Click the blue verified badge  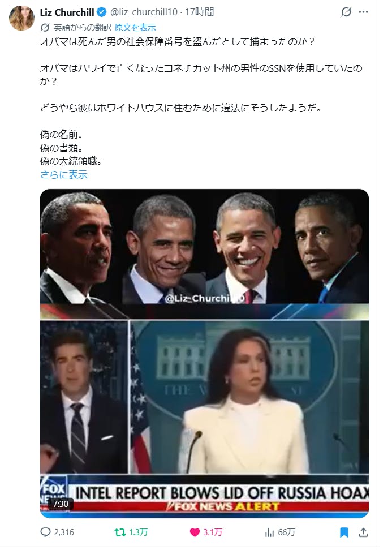point(102,12)
